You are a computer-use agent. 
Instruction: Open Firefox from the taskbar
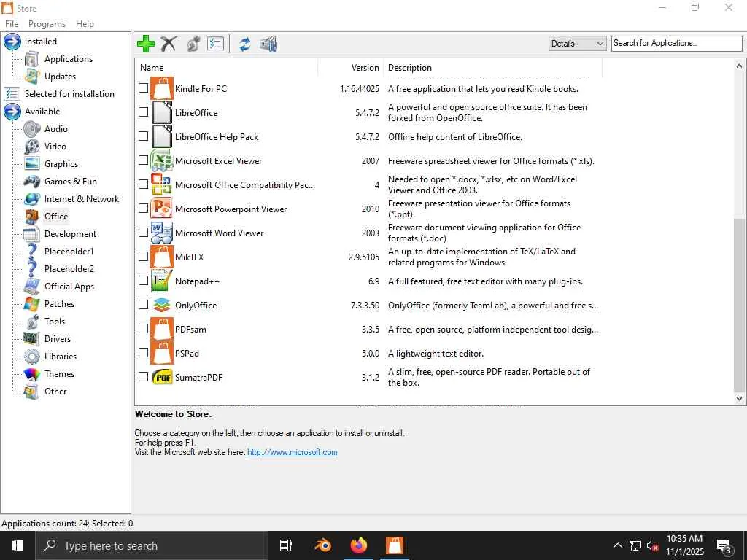coord(359,545)
